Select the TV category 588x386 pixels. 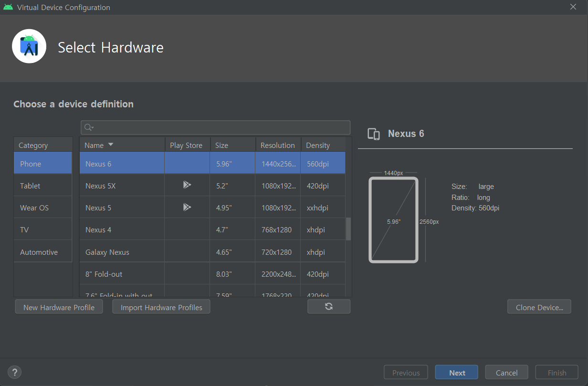[43, 230]
